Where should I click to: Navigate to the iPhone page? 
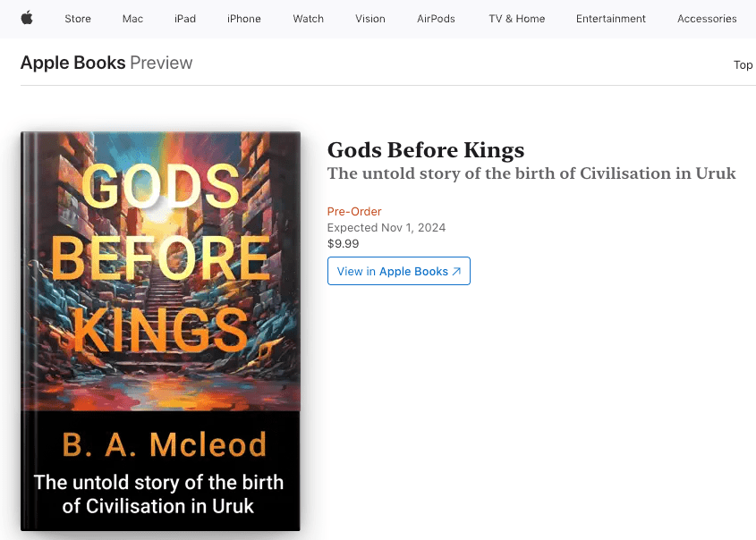coord(244,19)
